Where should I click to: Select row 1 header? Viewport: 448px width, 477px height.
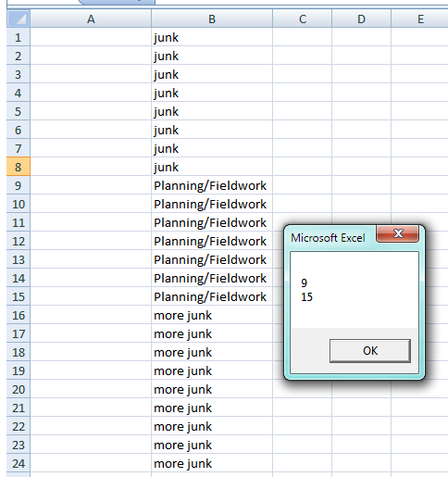pos(19,37)
